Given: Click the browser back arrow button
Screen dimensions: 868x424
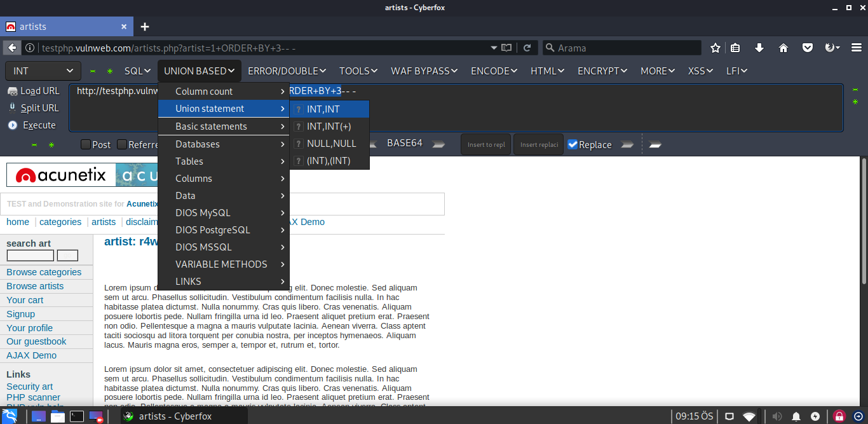Looking at the screenshot, I should coord(12,48).
